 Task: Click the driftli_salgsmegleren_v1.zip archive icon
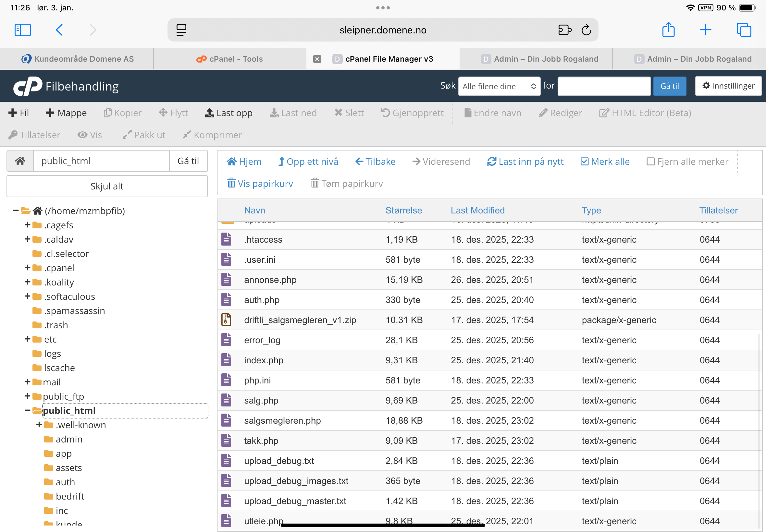[x=227, y=320]
